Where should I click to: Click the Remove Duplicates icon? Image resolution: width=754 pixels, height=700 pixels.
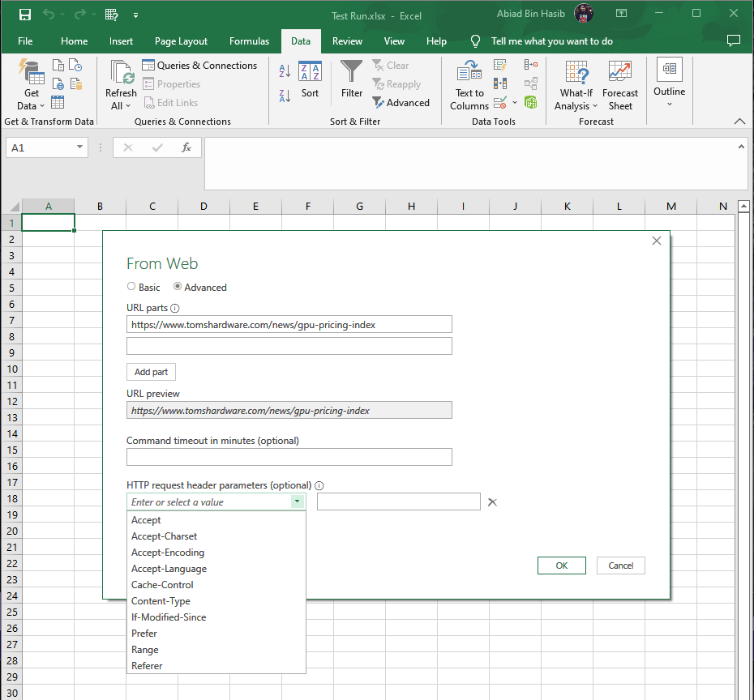coord(500,83)
